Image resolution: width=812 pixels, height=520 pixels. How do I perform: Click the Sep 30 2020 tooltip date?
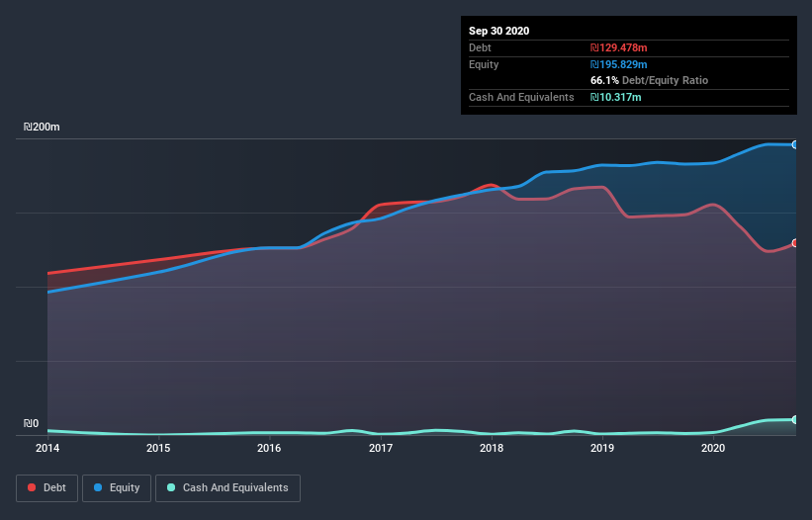point(498,31)
